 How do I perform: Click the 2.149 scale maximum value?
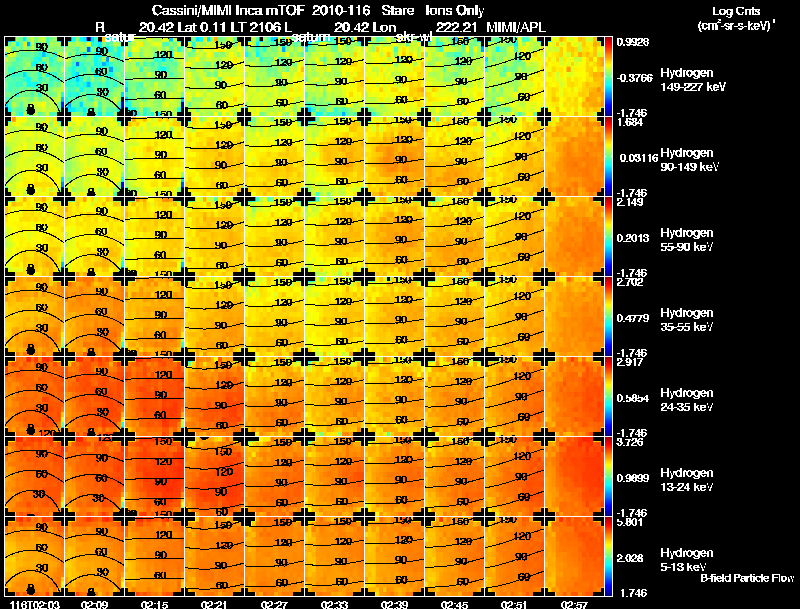coord(630,202)
